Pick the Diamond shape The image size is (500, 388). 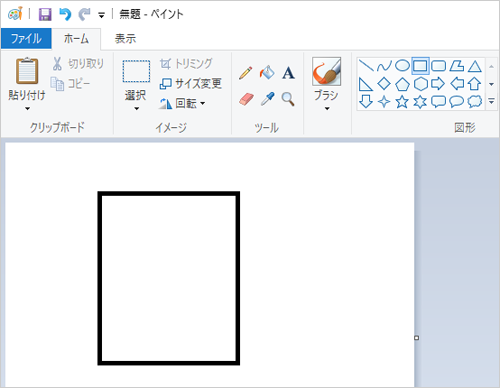tap(384, 84)
